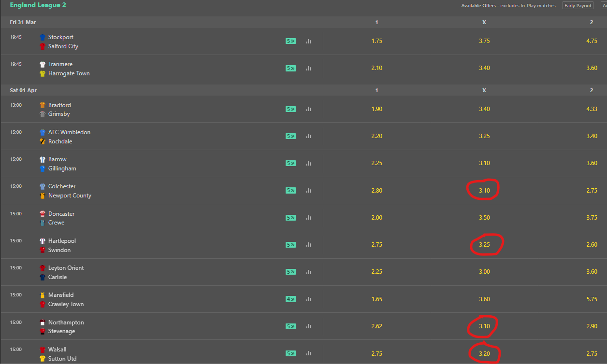The height and width of the screenshot is (364, 607).
Task: Click the 5 markets badge for Colchester match
Action: click(290, 190)
